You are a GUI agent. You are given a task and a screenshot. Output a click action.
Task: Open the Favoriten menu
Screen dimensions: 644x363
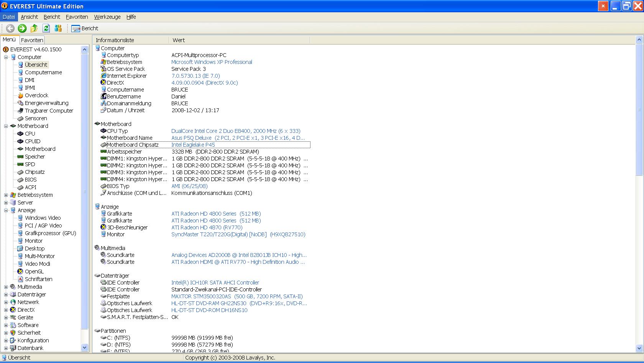[x=77, y=17]
